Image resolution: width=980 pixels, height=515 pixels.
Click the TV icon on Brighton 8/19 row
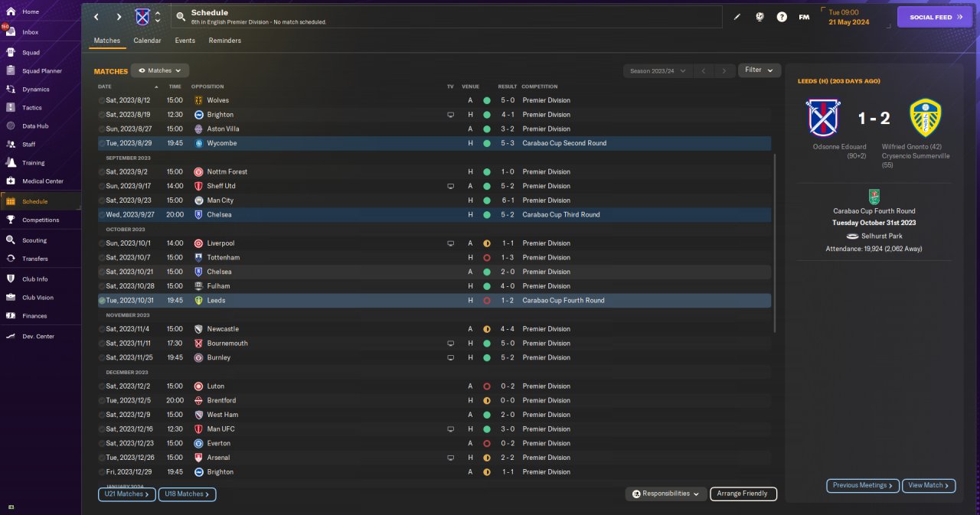pyautogui.click(x=451, y=115)
